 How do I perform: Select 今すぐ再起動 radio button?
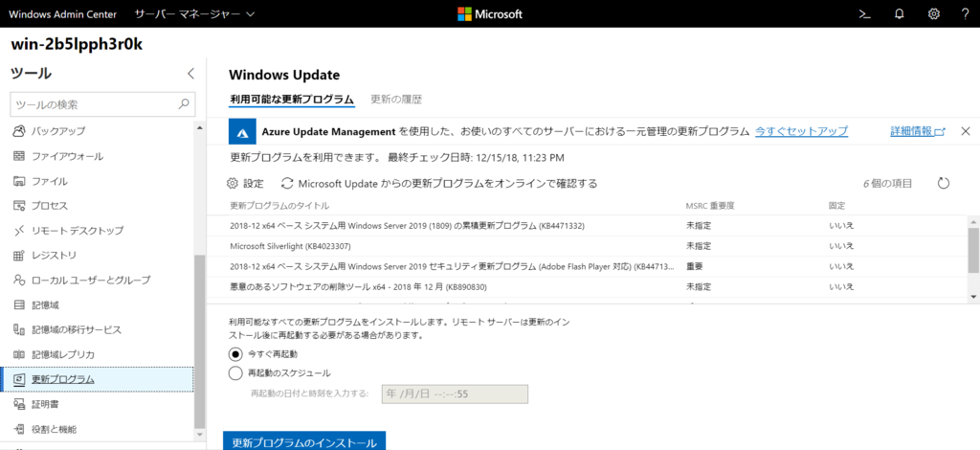tap(235, 353)
